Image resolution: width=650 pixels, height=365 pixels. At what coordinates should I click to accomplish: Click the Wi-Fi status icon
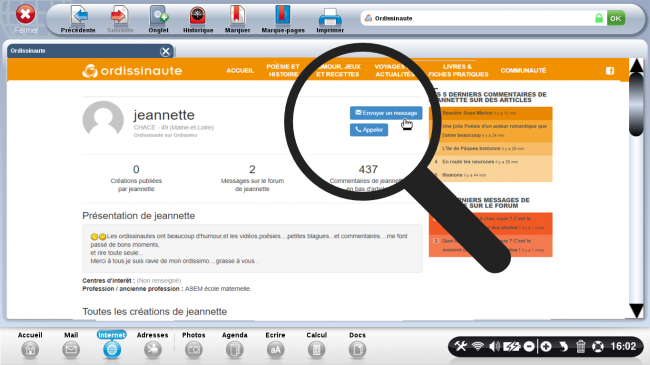[478, 346]
